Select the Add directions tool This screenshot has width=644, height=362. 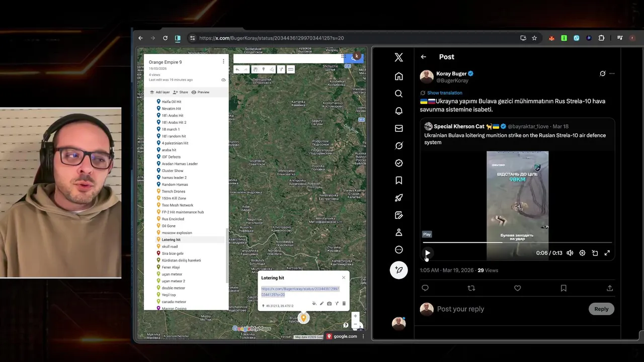[x=281, y=69]
